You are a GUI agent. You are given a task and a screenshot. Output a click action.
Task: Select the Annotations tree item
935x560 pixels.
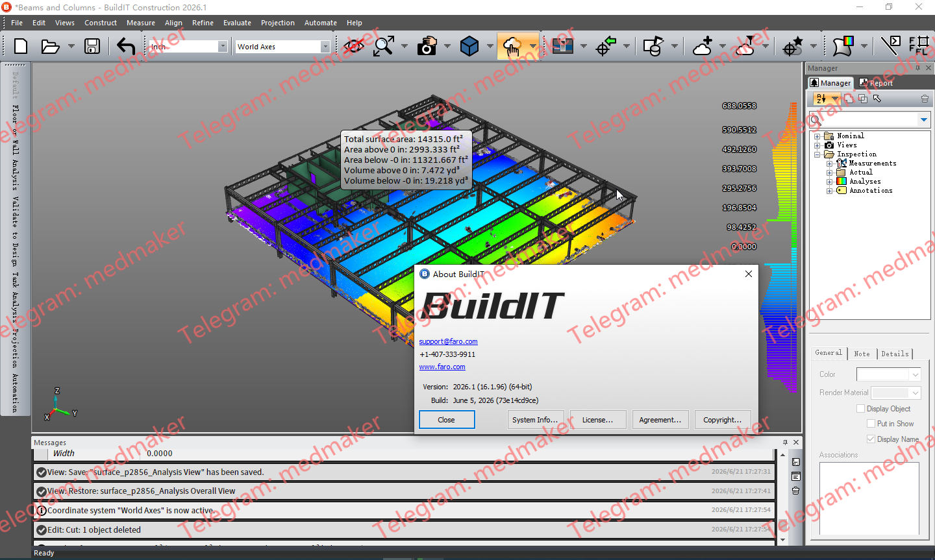coord(871,191)
